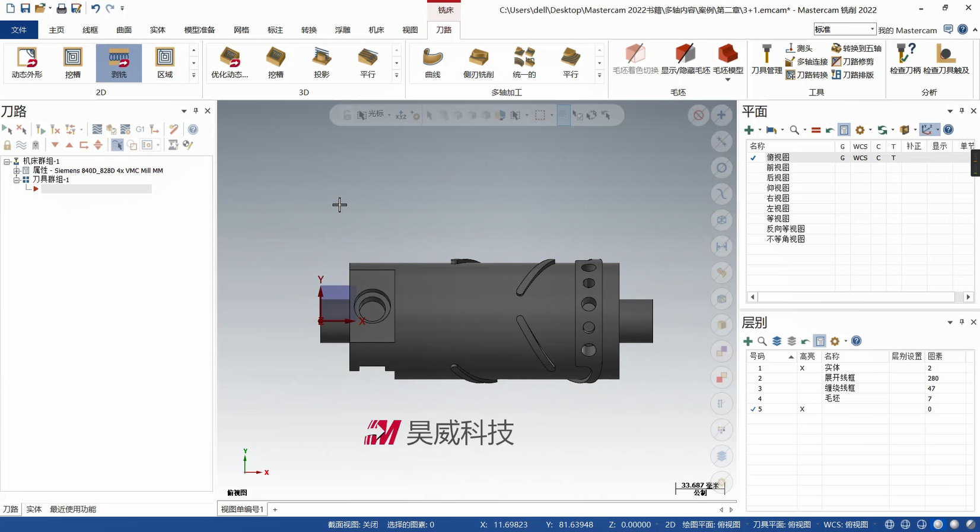Click 刀路转换 toolpath transform
980x532 pixels.
click(806, 75)
